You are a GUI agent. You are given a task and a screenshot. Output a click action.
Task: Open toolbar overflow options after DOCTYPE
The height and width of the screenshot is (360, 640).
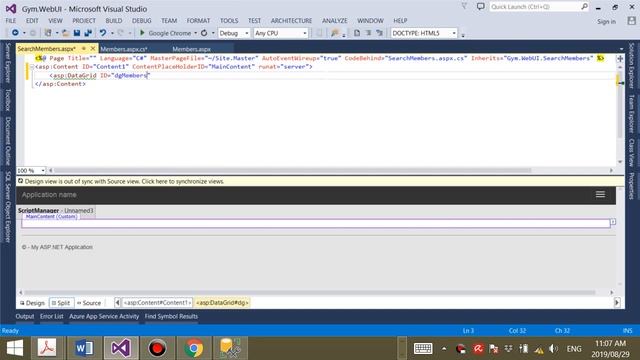(x=463, y=35)
